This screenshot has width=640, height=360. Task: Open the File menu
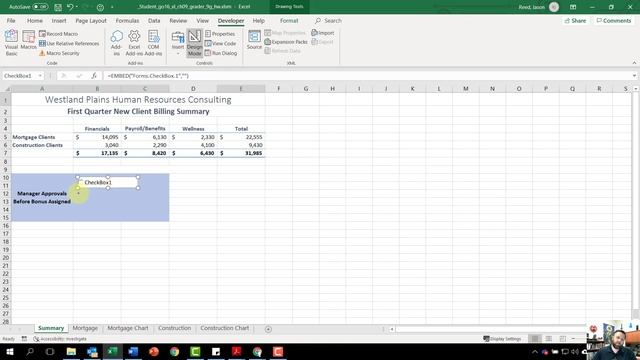[x=11, y=20]
